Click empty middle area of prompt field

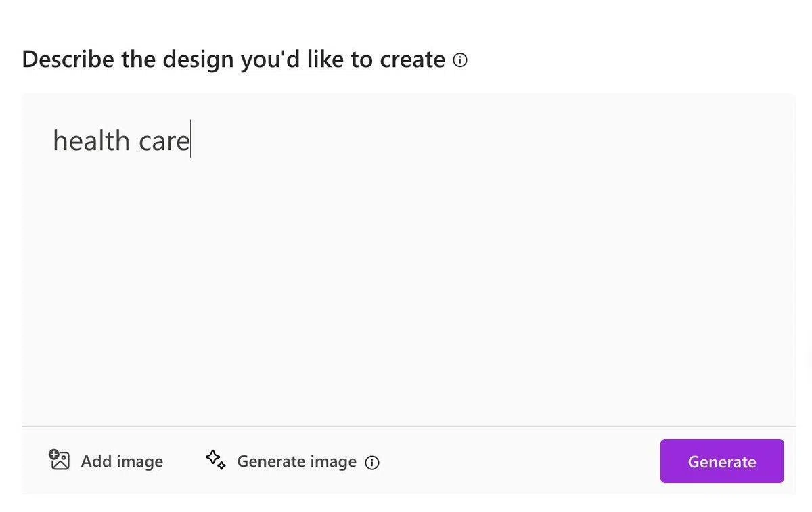tap(409, 271)
